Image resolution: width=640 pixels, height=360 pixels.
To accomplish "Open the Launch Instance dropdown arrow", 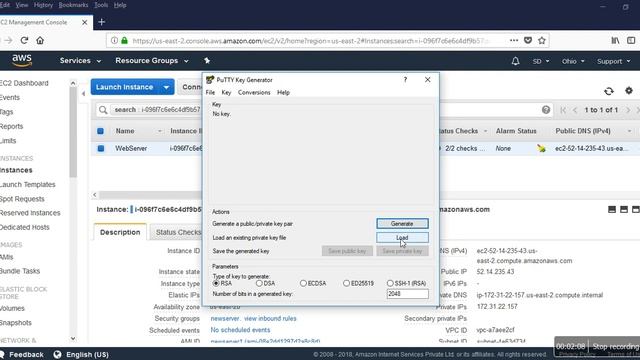I will pyautogui.click(x=167, y=87).
